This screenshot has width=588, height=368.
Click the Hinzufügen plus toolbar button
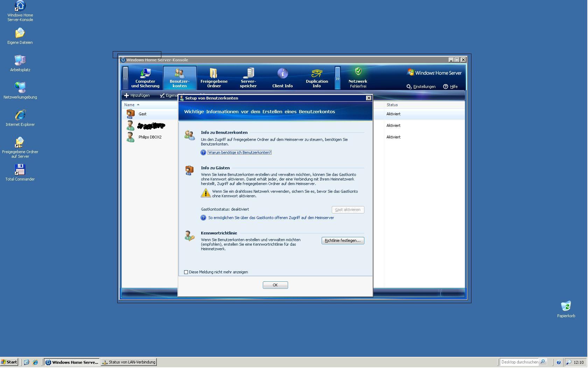coord(137,95)
